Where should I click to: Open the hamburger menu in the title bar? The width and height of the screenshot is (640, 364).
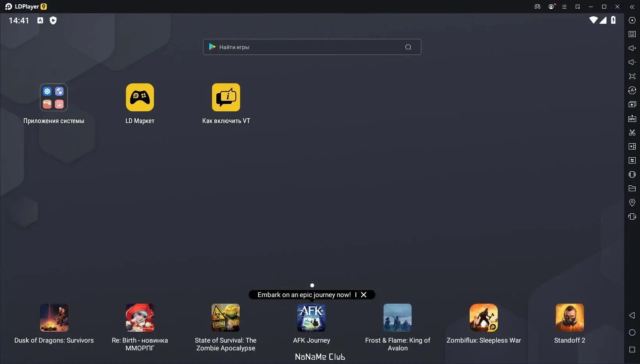(x=564, y=7)
